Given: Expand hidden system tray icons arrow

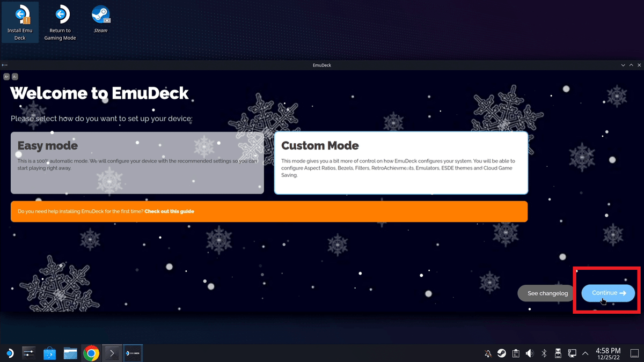Looking at the screenshot, I should click(x=585, y=353).
